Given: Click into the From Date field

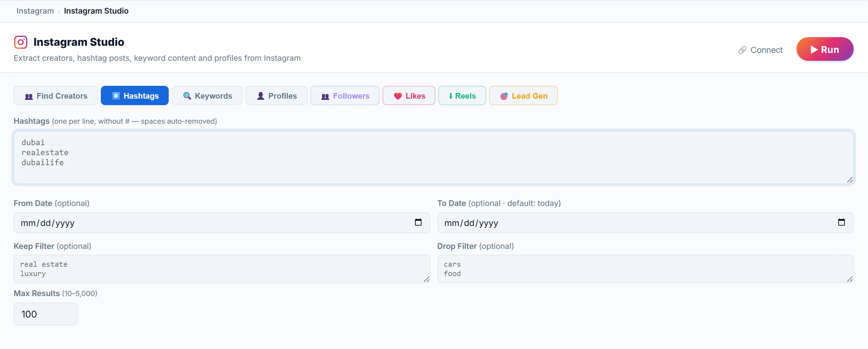Looking at the screenshot, I should (x=222, y=223).
